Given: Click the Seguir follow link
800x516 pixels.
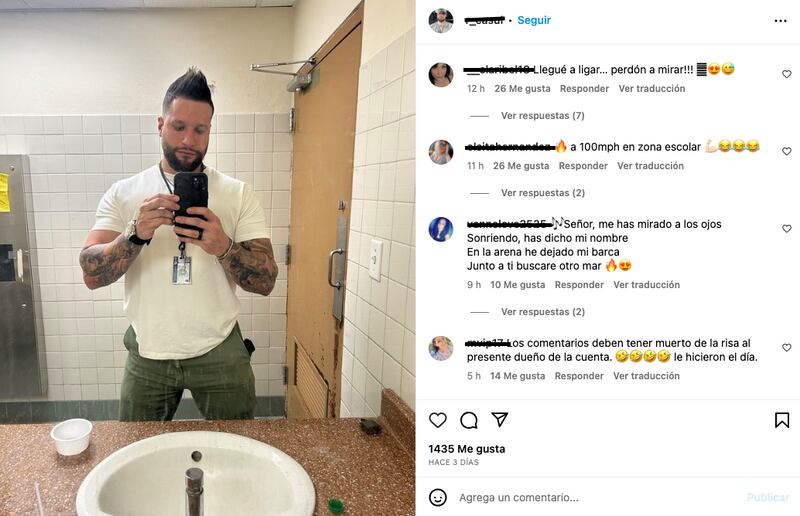Looking at the screenshot, I should click(534, 20).
